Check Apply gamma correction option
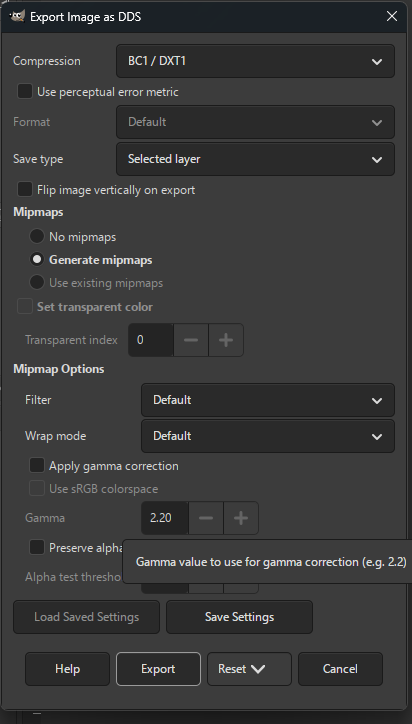 click(37, 465)
